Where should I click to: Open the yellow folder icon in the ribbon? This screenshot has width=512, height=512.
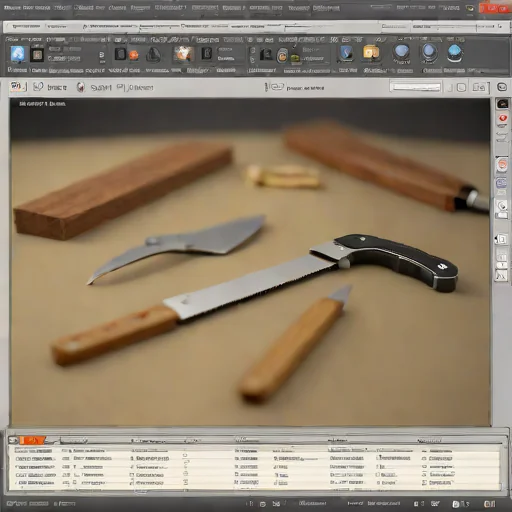(371, 53)
